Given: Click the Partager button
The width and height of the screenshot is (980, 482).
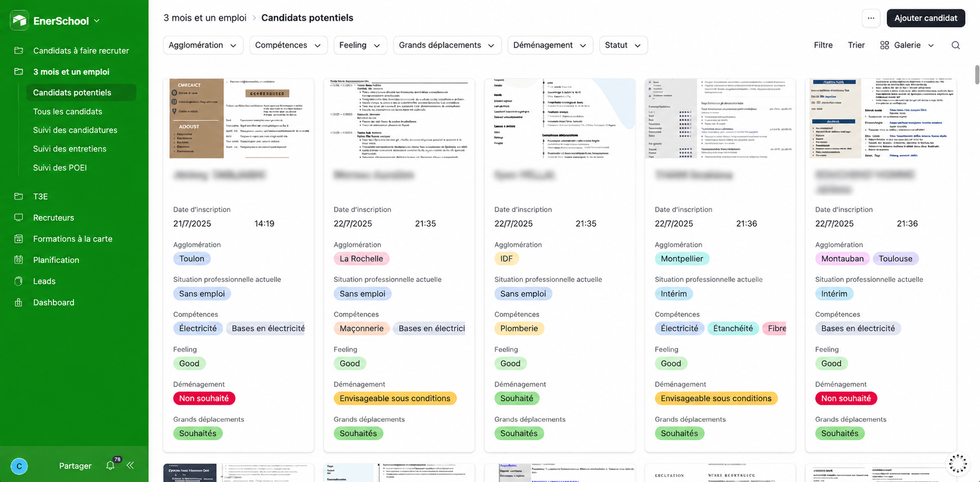Looking at the screenshot, I should (x=75, y=466).
